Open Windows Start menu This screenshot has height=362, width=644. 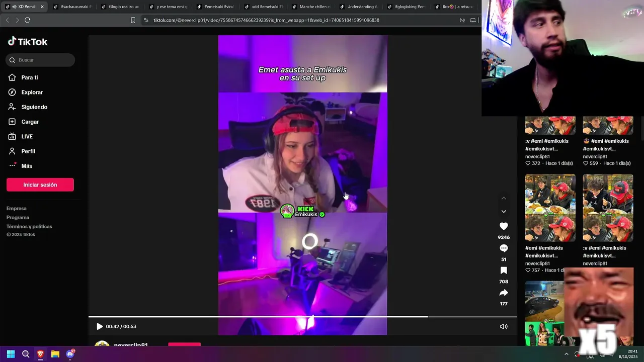11,354
